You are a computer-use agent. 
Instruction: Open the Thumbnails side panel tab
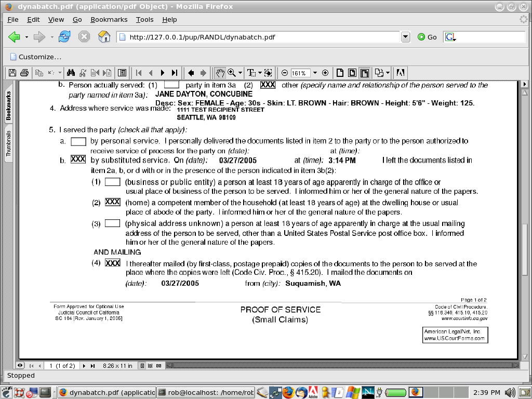click(9, 143)
